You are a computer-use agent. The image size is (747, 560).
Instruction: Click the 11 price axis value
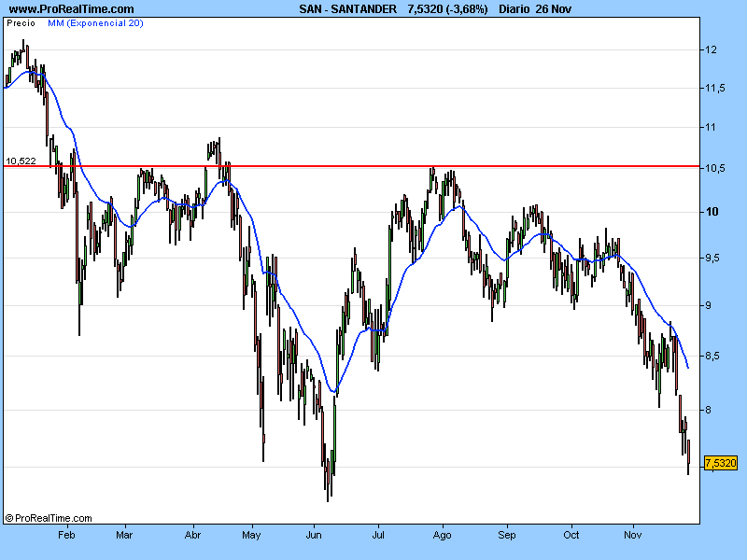click(711, 127)
